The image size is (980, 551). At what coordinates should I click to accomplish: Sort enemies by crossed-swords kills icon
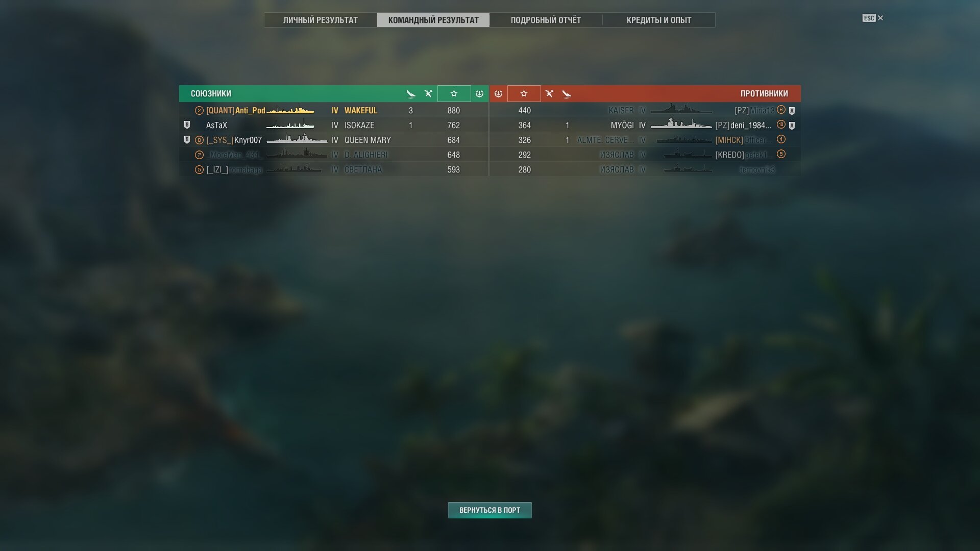click(x=549, y=94)
